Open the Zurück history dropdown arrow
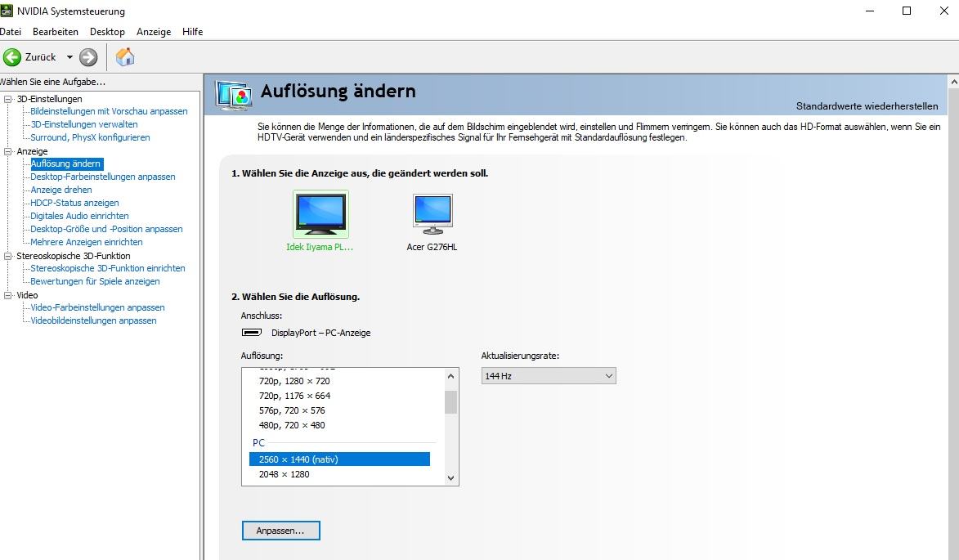 69,57
